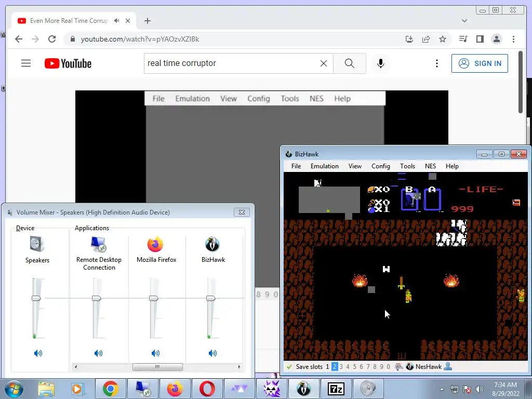Click the Volume Mixer right scroll arrow
Screen dimensions: 532x399
click(x=239, y=367)
